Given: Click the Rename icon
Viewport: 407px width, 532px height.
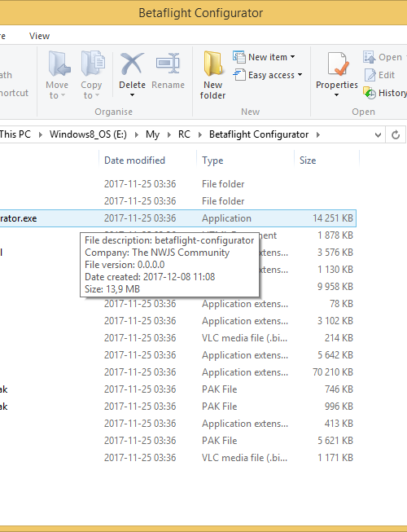Looking at the screenshot, I should click(x=168, y=64).
